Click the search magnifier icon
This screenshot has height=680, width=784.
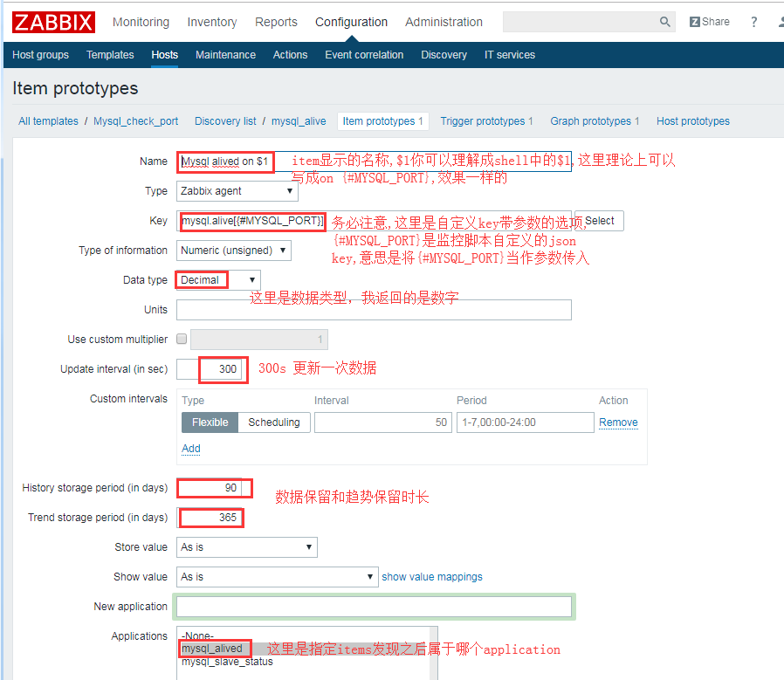tap(664, 21)
